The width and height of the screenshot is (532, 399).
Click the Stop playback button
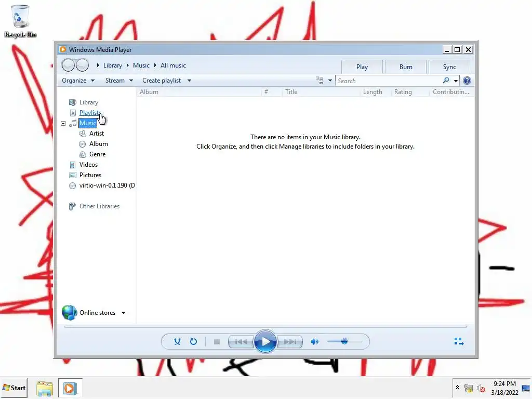[217, 342]
